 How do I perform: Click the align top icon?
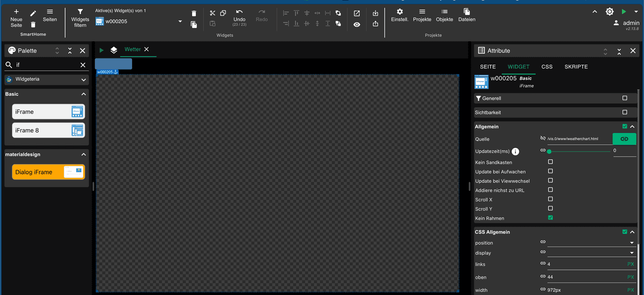point(296,13)
